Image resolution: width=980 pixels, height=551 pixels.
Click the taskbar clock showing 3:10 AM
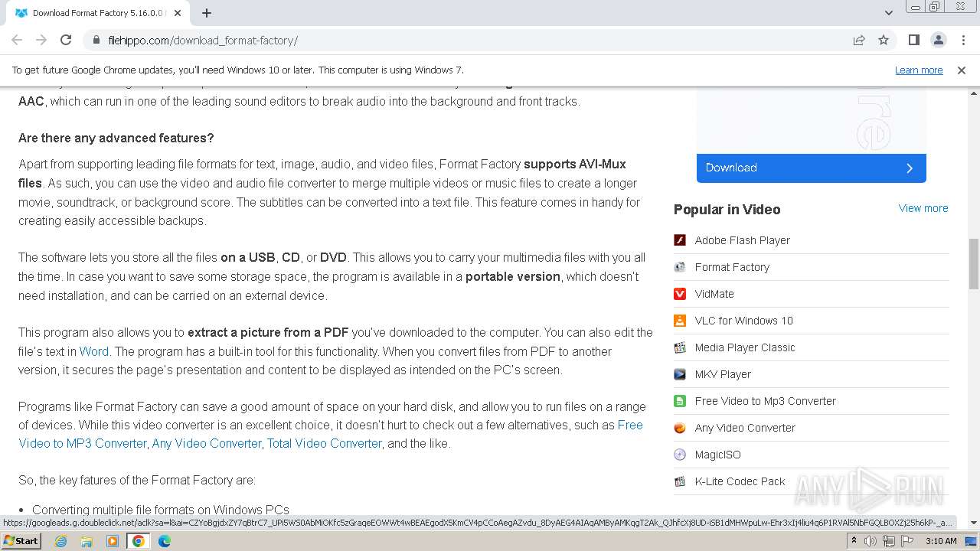point(940,541)
